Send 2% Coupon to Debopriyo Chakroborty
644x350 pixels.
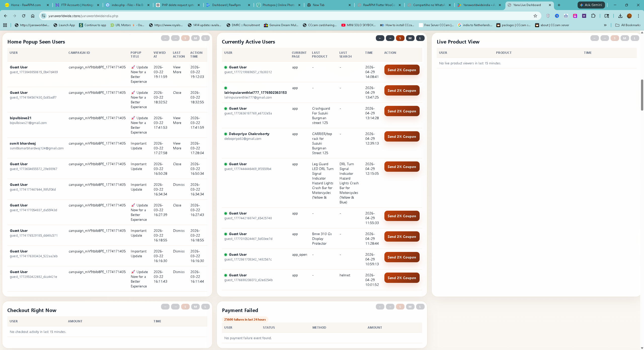(402, 137)
